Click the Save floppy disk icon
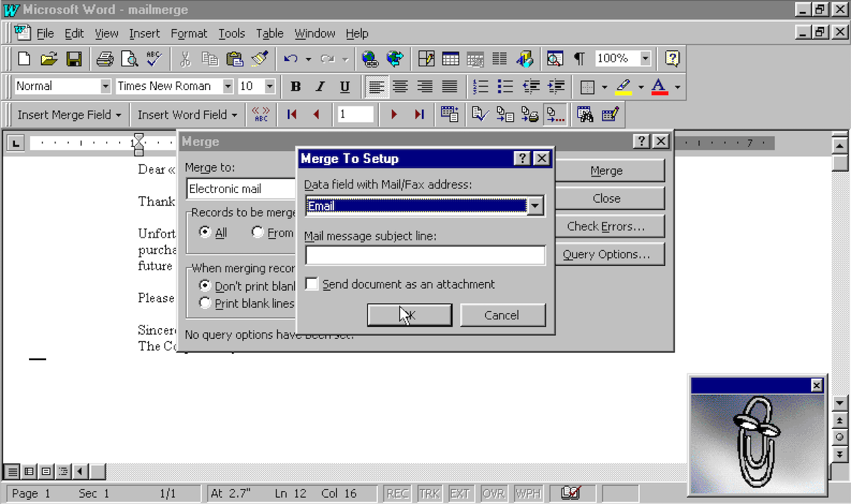851x504 pixels. [x=74, y=58]
